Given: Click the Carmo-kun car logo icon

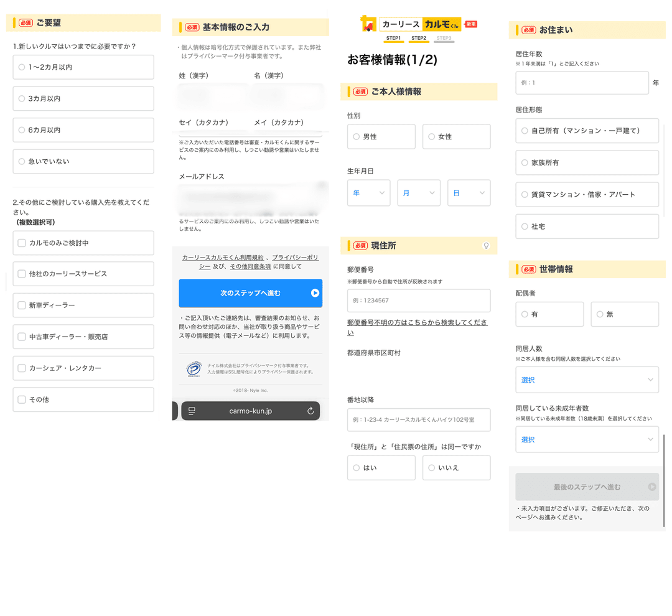Looking at the screenshot, I should click(x=368, y=24).
